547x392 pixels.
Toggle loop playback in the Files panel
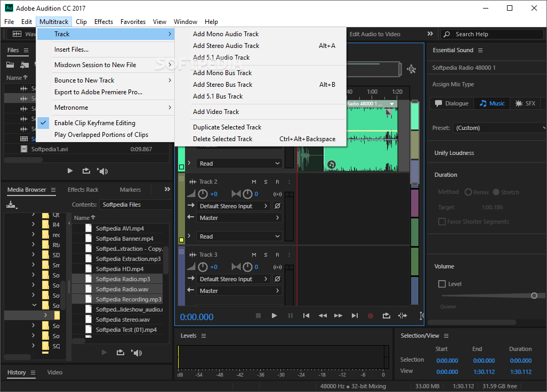point(86,171)
